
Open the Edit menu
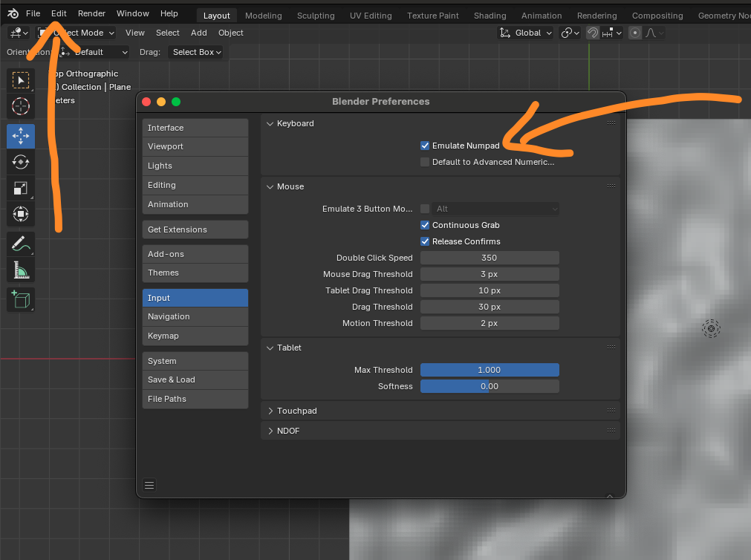point(59,13)
